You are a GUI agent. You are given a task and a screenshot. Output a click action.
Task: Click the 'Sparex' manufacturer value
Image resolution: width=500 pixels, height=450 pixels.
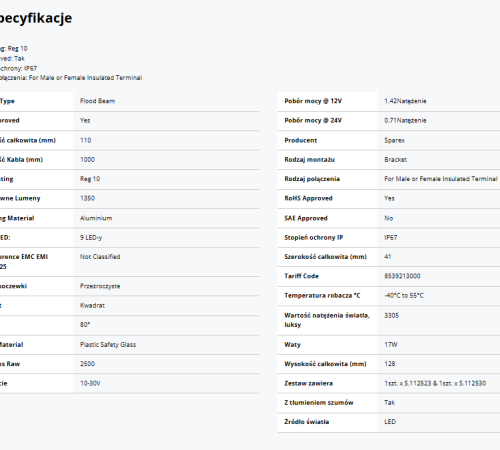[394, 140]
